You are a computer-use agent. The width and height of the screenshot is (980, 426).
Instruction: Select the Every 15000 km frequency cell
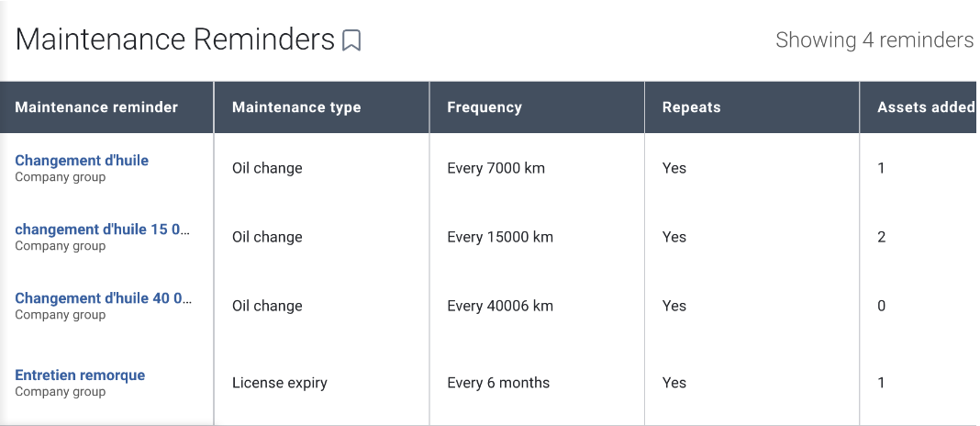[x=500, y=237]
